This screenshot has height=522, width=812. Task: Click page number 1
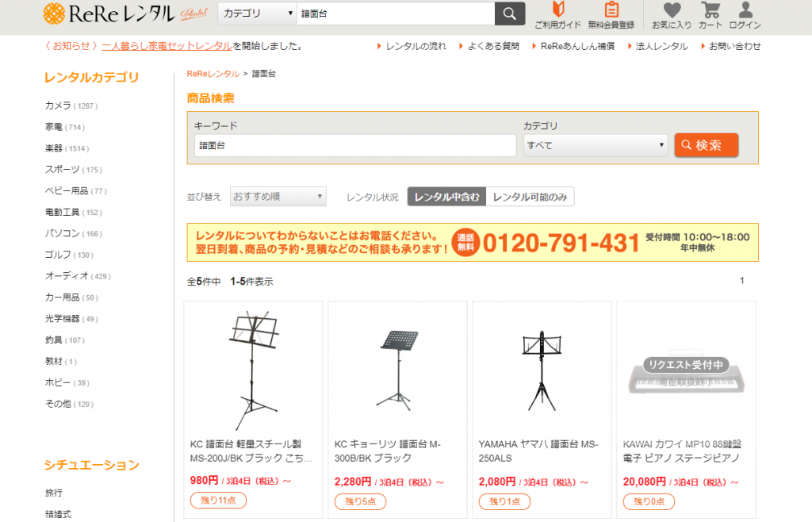point(741,281)
